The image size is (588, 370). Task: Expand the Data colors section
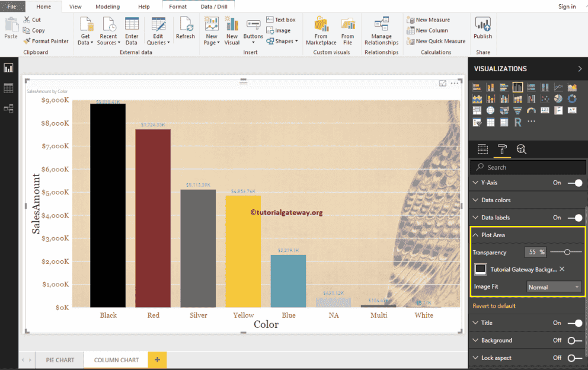[475, 200]
